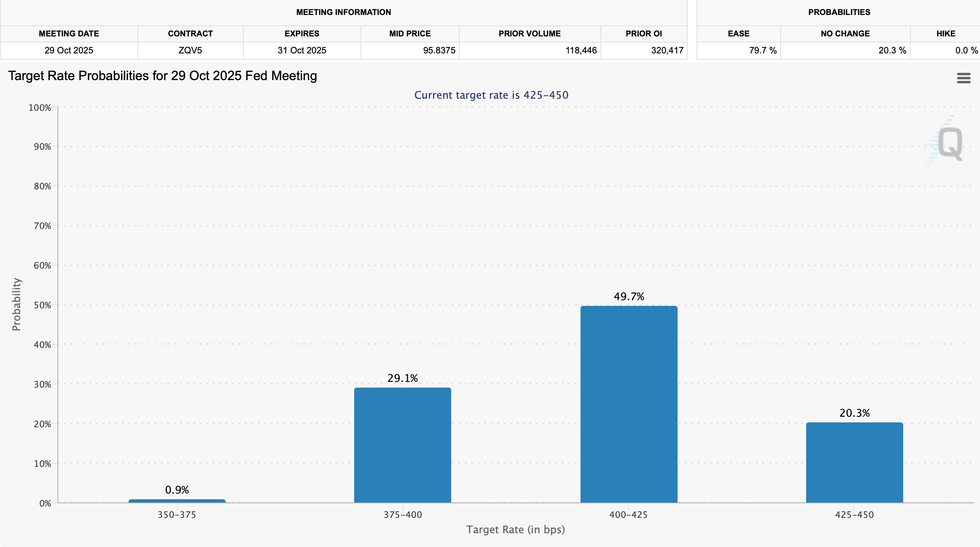
Task: Click the 49.7% bar for 400-425
Action: pyautogui.click(x=629, y=404)
